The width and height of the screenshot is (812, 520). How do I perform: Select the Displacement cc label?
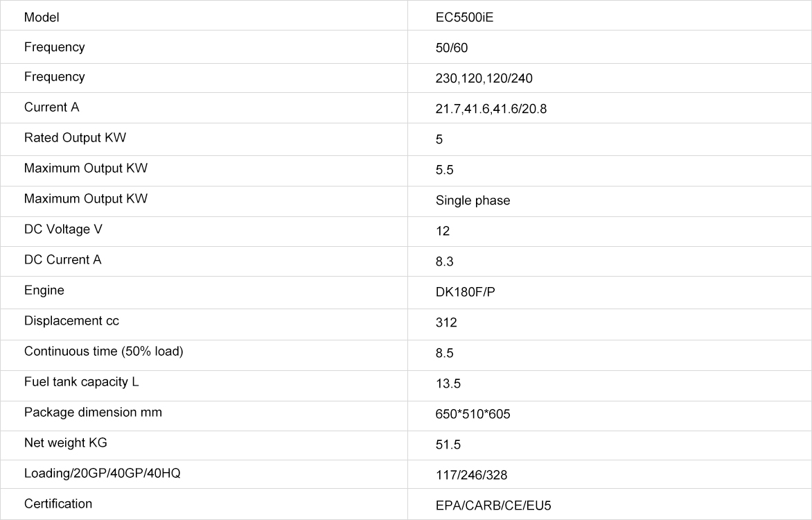tap(71, 321)
